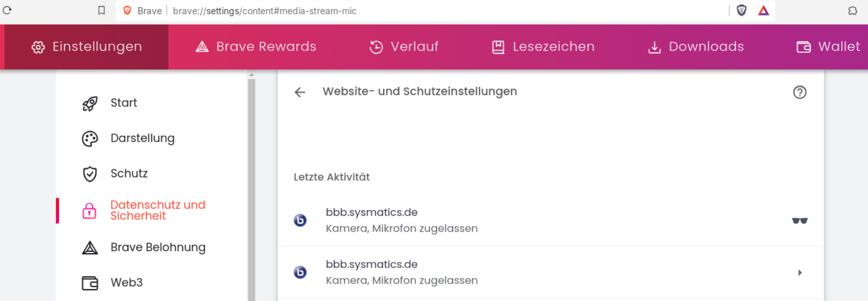The width and height of the screenshot is (868, 301).
Task: Open the Verlauf tab
Action: [404, 47]
